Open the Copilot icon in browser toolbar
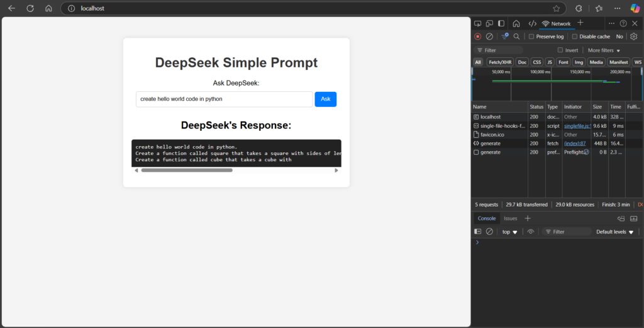 coord(635,8)
